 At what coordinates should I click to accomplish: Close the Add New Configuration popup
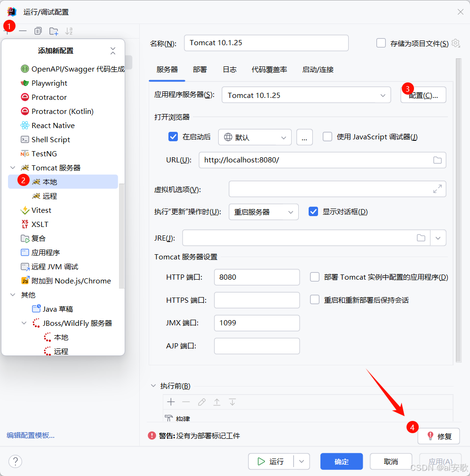113,51
